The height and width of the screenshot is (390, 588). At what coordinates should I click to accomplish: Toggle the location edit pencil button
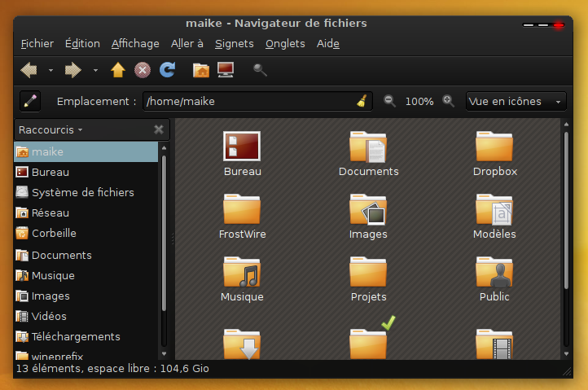click(30, 101)
